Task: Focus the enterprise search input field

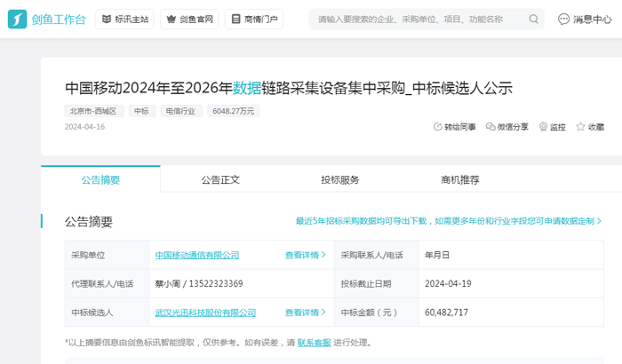Action: [x=418, y=19]
